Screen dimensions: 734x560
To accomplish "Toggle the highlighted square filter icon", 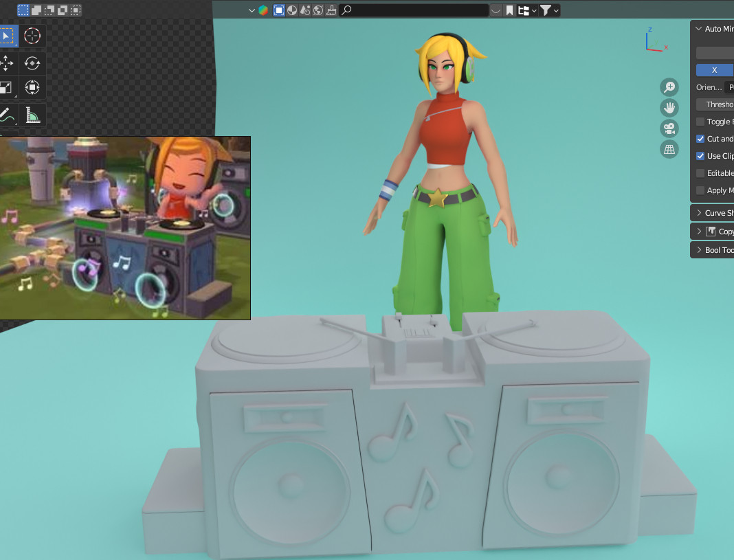I will point(279,10).
